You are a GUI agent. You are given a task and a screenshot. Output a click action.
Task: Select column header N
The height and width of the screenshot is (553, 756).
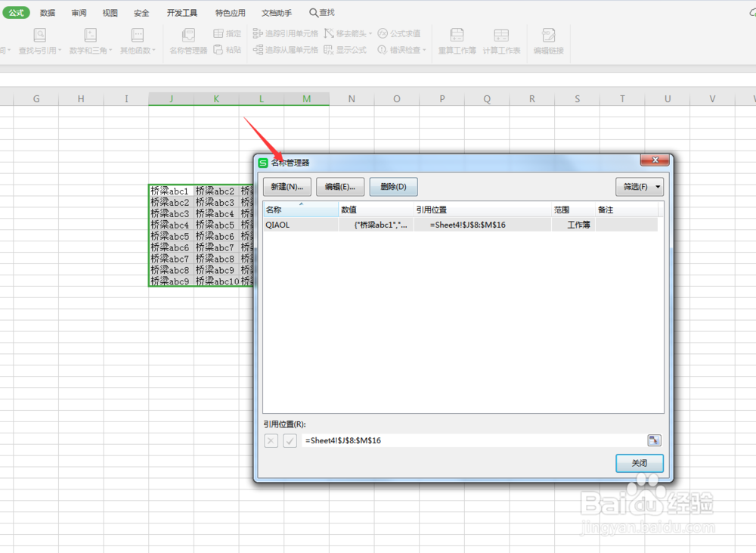352,99
